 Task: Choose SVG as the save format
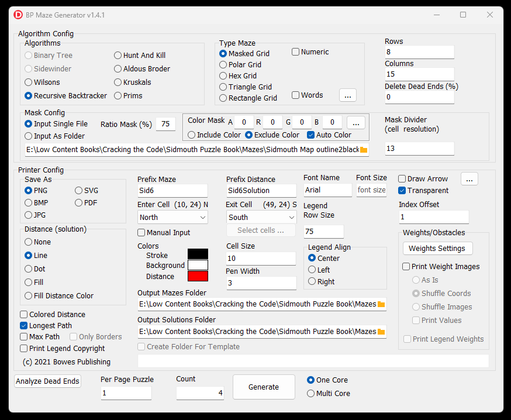pyautogui.click(x=79, y=191)
